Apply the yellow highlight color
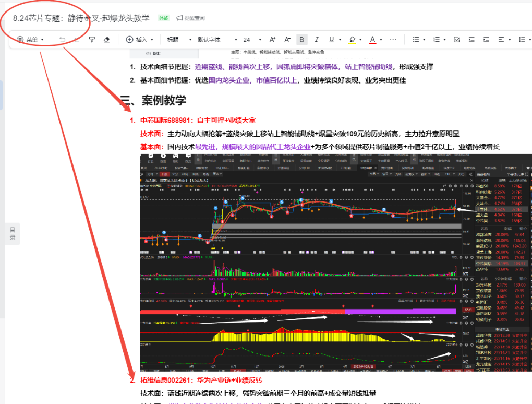 [x=352, y=40]
